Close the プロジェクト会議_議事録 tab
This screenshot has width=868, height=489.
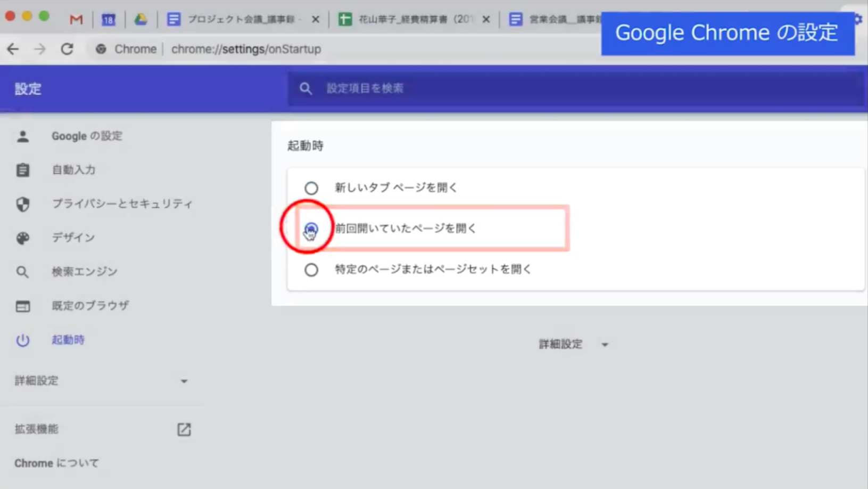[x=316, y=20]
